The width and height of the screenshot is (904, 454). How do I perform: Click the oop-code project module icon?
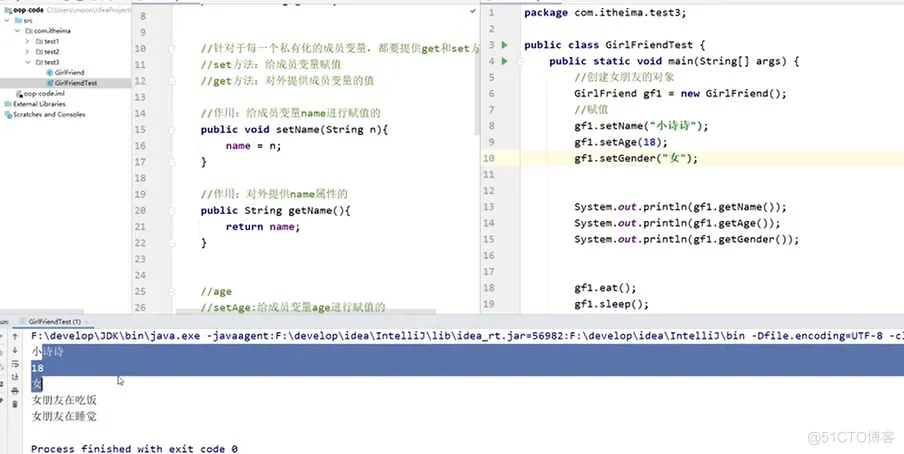[8, 10]
